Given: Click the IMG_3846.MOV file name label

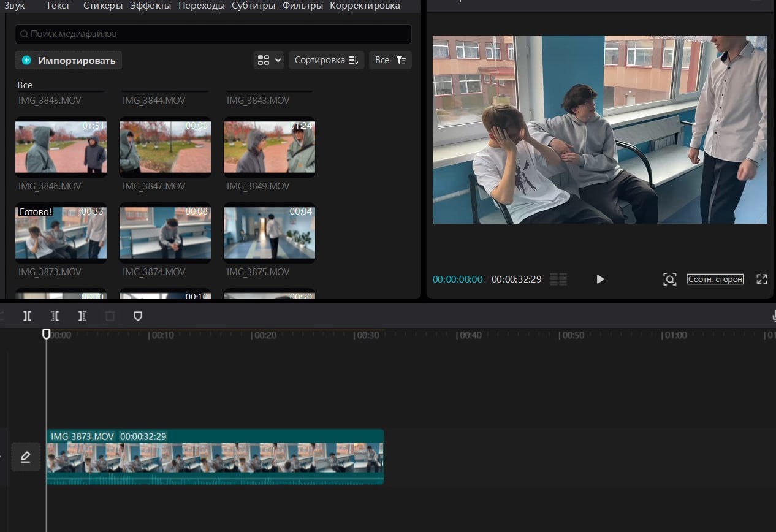Looking at the screenshot, I should [50, 186].
